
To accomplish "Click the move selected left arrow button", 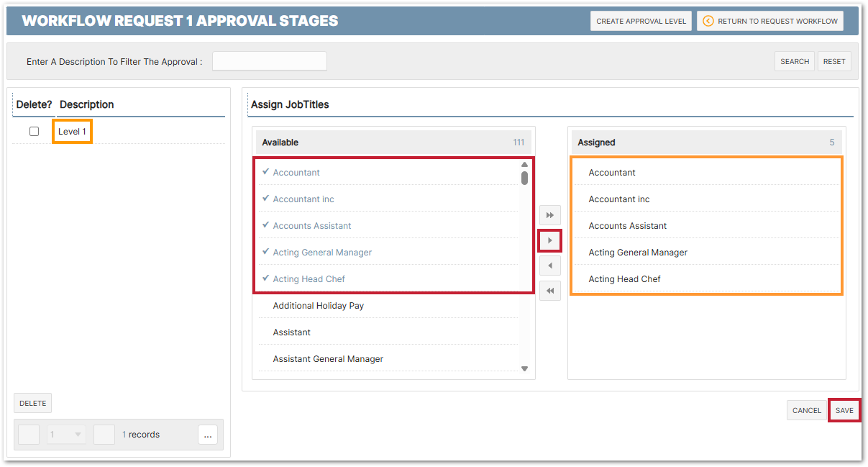I will [549, 266].
